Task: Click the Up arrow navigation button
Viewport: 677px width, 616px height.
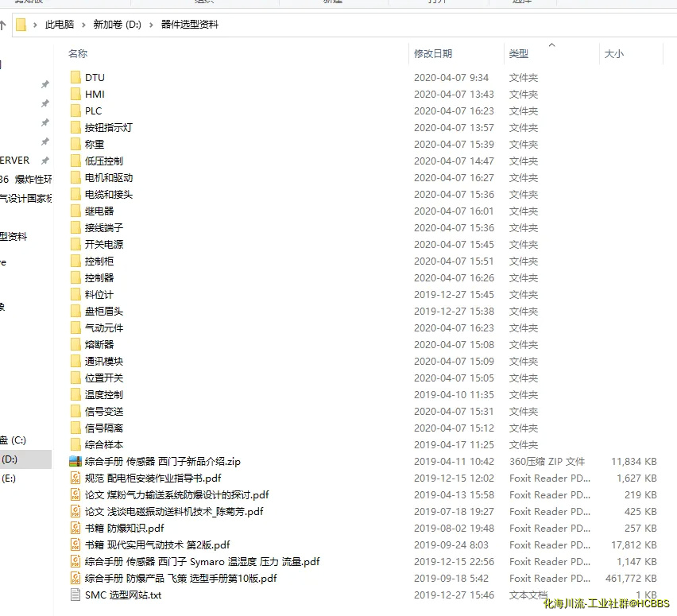Action: point(3,25)
